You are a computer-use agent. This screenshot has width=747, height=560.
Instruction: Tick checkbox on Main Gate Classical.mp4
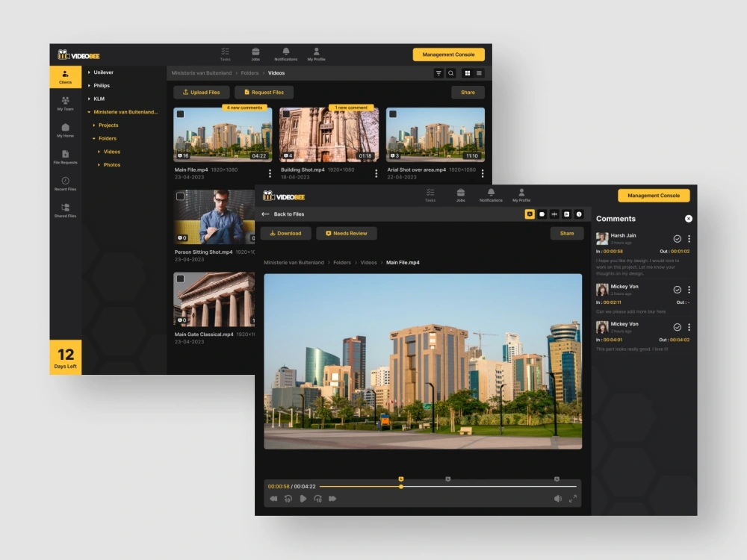point(181,279)
